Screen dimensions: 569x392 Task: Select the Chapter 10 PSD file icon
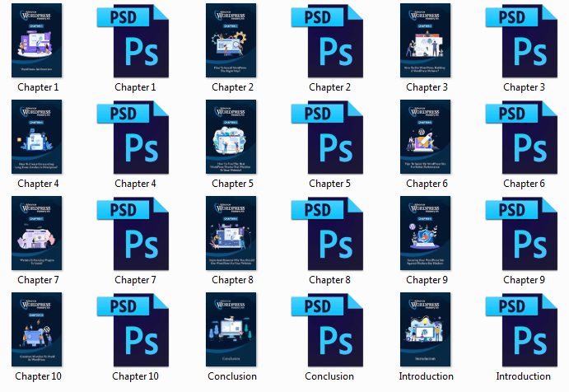pos(133,330)
